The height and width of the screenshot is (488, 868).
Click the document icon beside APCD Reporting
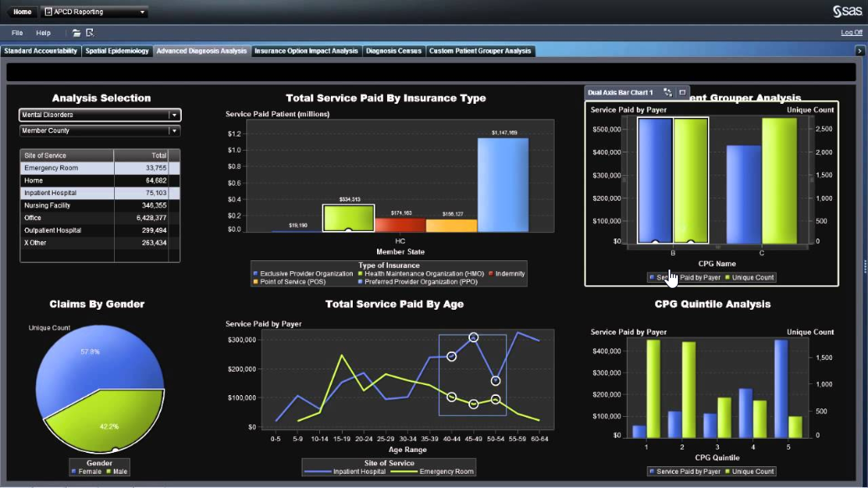(x=48, y=12)
